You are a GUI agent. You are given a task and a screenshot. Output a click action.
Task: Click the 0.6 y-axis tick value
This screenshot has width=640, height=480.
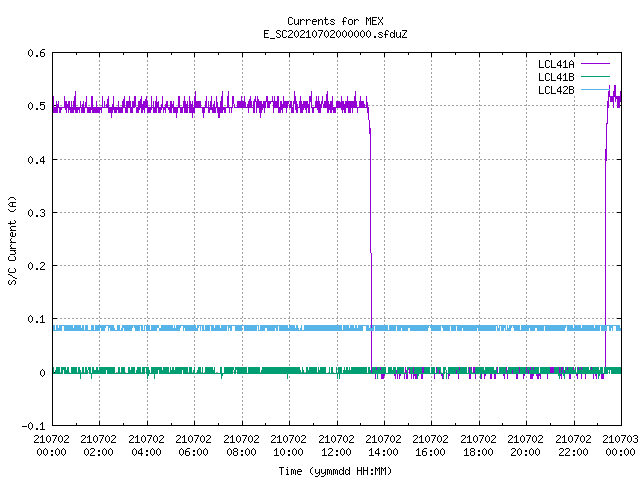pyautogui.click(x=36, y=53)
